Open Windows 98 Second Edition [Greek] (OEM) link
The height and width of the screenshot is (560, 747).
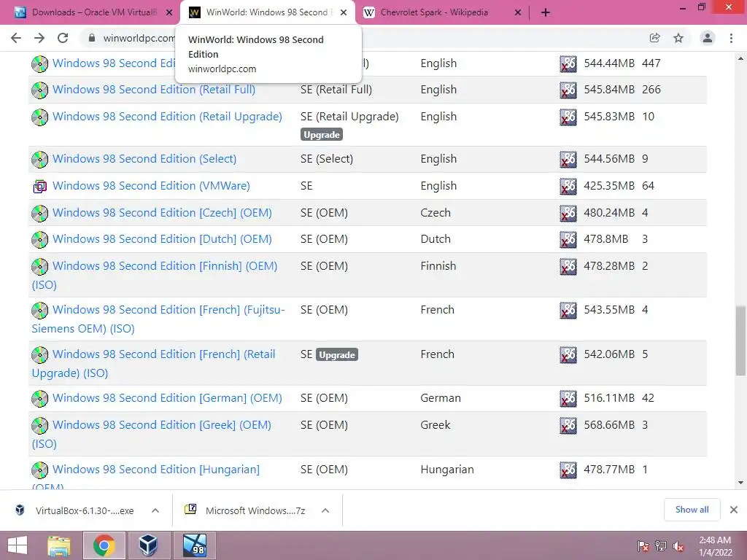[x=161, y=425]
